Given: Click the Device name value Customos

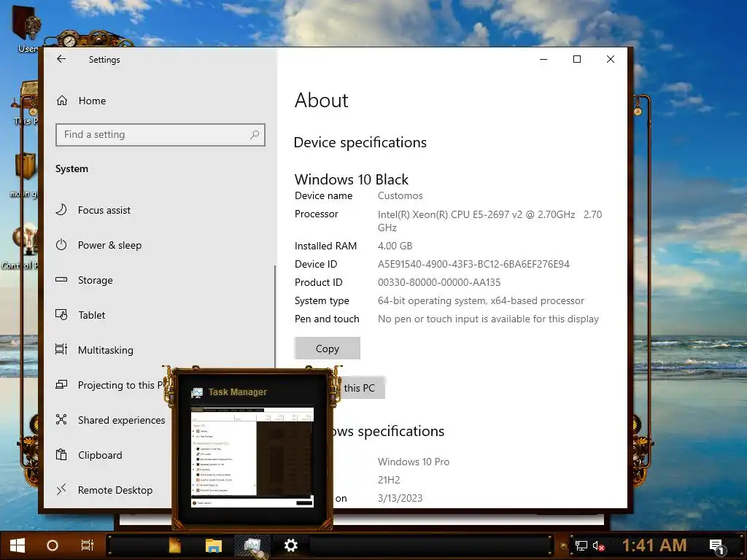Looking at the screenshot, I should (400, 195).
